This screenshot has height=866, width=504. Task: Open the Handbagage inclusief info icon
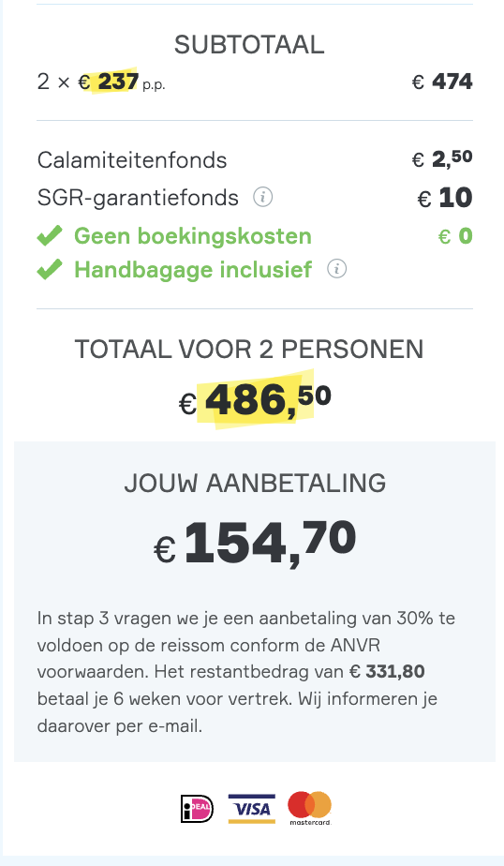336,269
